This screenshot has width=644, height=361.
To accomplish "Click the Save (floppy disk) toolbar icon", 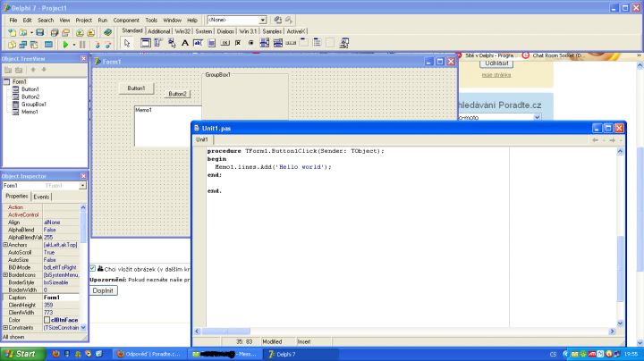I will click(x=40, y=32).
